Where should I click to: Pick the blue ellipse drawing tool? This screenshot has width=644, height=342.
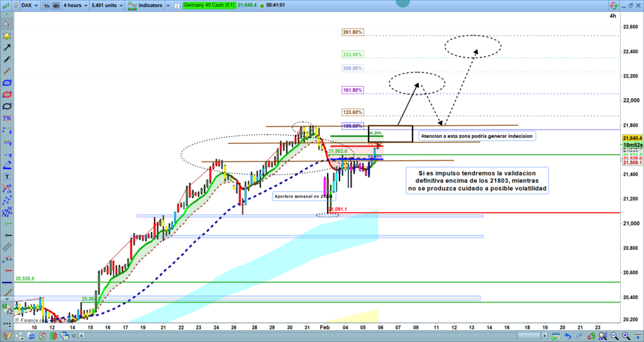(7, 83)
